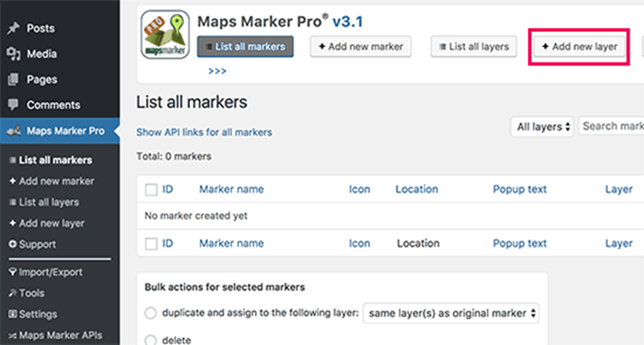Sort by ID in table footer
Screen dimensions: 644x345
point(168,243)
